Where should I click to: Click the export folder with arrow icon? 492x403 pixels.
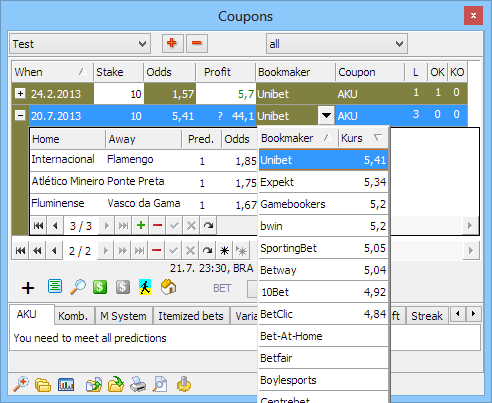[94, 385]
